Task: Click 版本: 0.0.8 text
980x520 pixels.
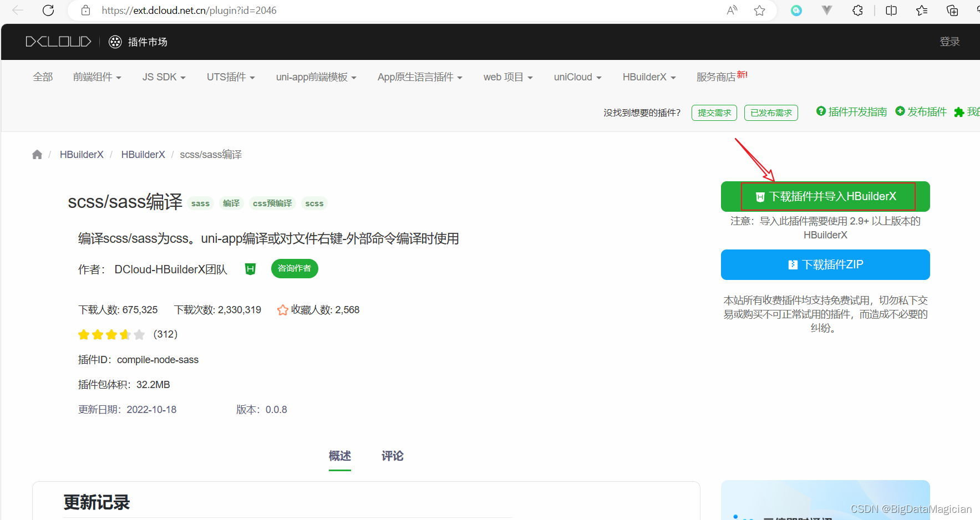Action: coord(262,410)
